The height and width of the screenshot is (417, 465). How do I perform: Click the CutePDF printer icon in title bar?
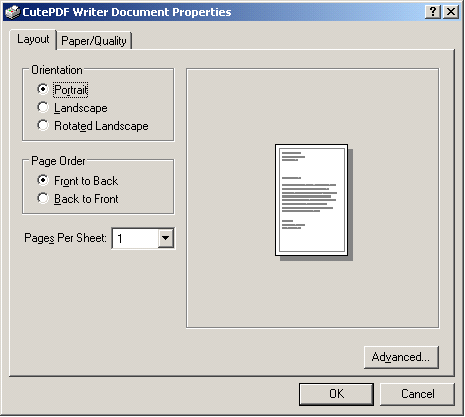click(x=13, y=12)
